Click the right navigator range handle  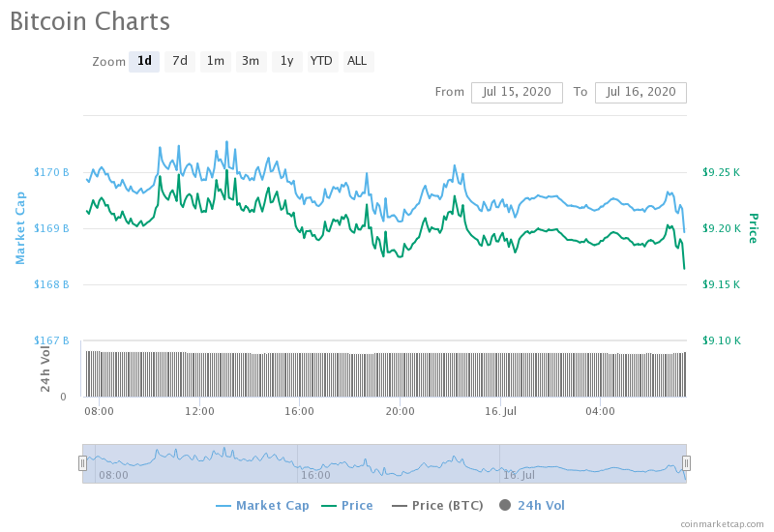pos(686,463)
